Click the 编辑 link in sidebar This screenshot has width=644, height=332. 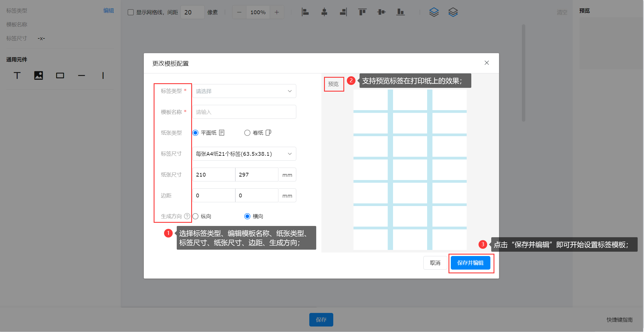point(109,11)
